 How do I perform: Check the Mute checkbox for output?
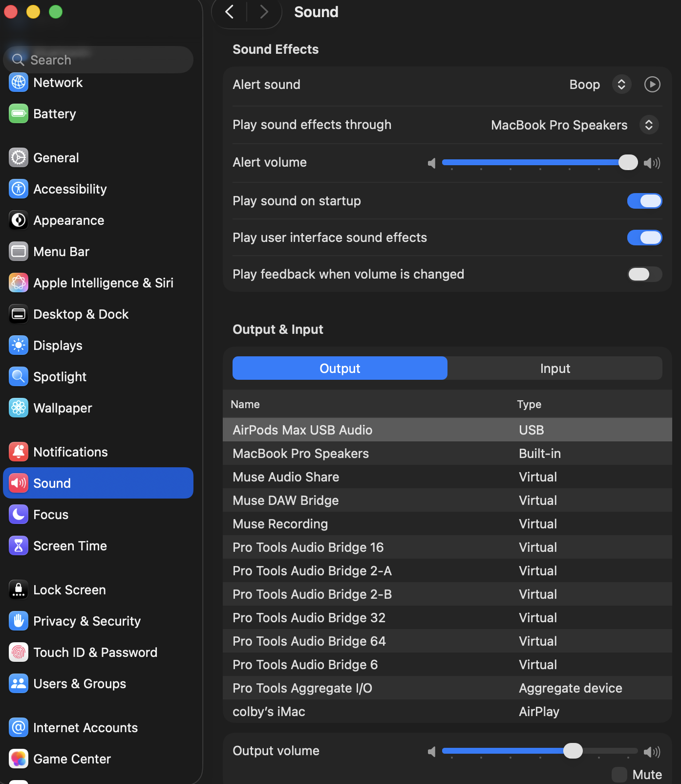click(619, 775)
